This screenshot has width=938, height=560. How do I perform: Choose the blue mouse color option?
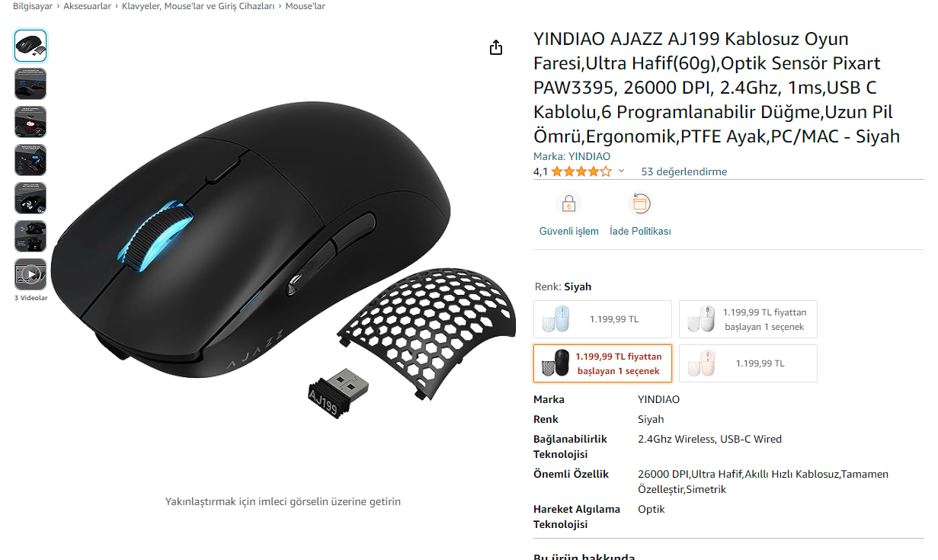click(603, 319)
